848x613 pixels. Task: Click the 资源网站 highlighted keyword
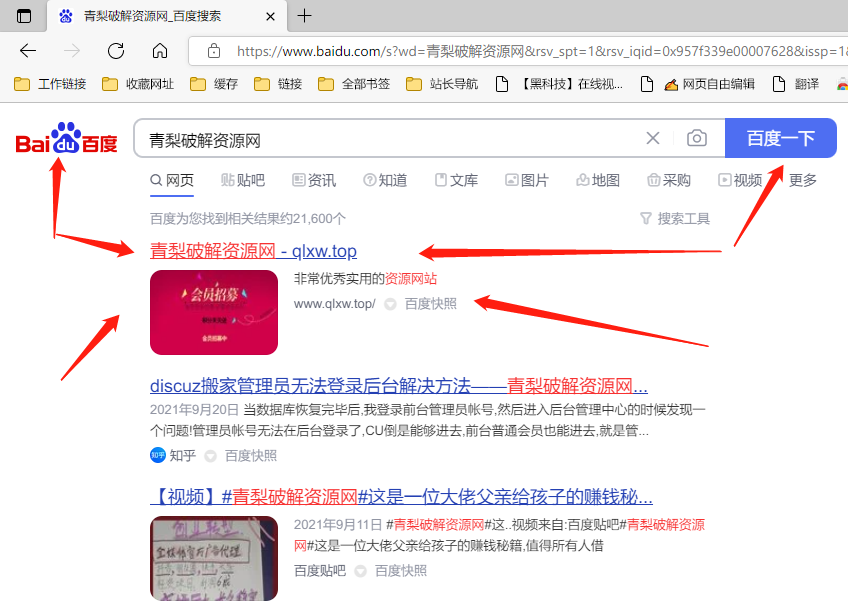(x=411, y=279)
